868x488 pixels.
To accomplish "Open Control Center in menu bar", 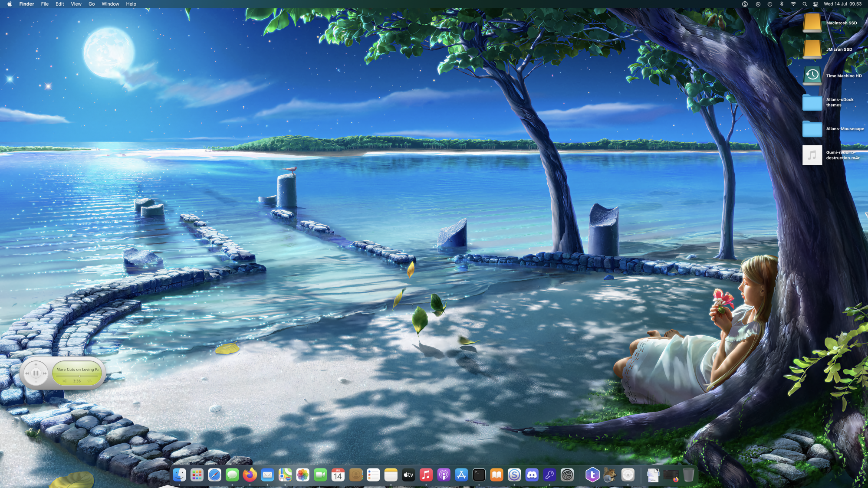I will 815,4.
